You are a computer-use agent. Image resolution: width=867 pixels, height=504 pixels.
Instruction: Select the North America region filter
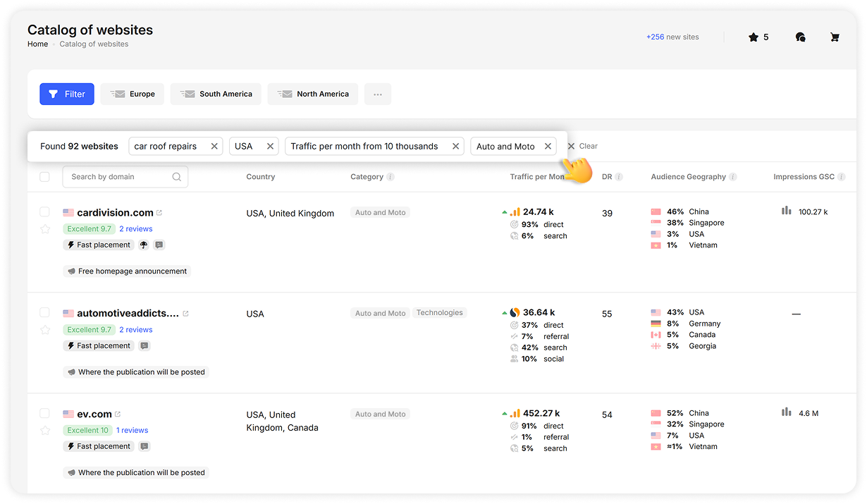[312, 94]
